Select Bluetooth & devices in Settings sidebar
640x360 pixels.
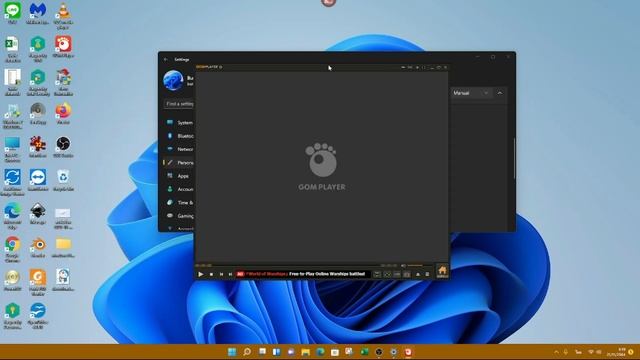[x=180, y=136]
